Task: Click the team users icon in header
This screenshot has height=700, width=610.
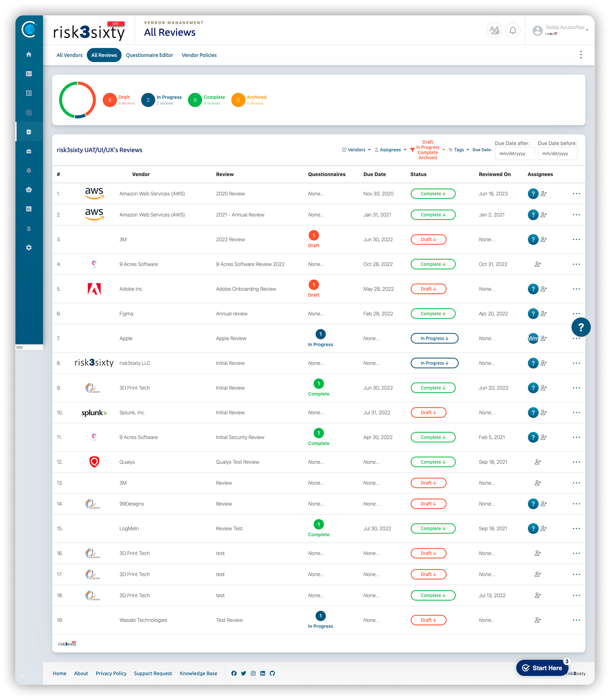Action: point(494,30)
